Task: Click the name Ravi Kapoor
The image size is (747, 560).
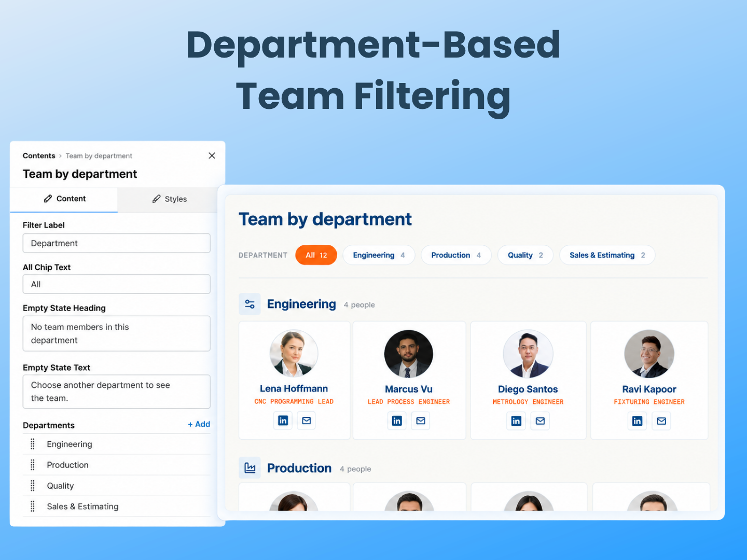Action: click(x=649, y=389)
